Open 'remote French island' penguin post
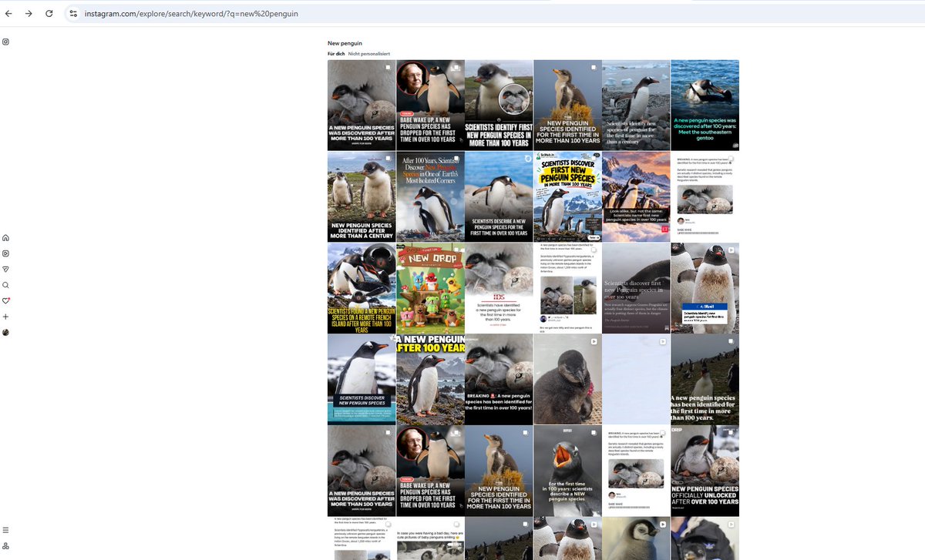Viewport: 925px width, 560px height. [362, 288]
